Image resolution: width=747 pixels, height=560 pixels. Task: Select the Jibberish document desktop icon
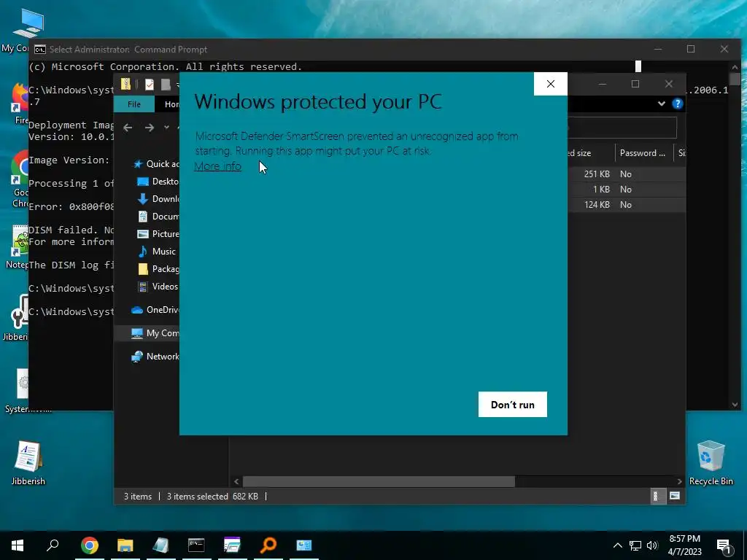[28, 462]
